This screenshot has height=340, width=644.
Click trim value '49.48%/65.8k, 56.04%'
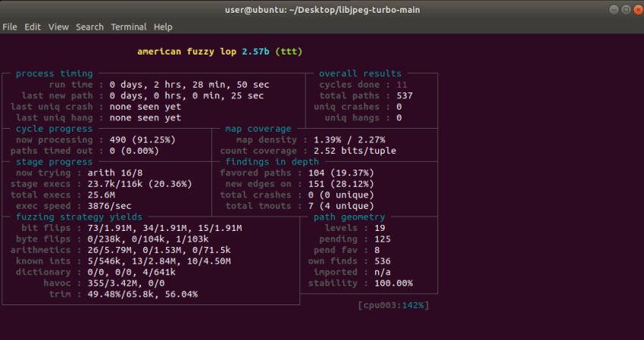142,295
